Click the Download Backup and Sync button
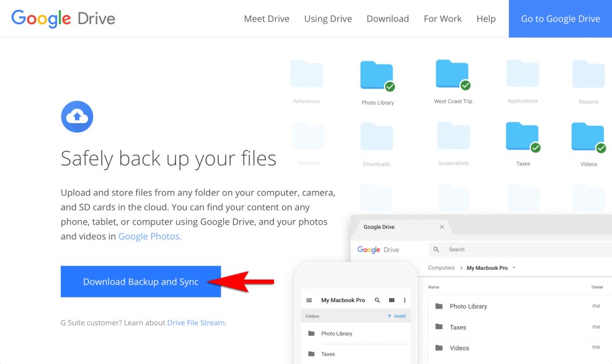Screen dimensions: 612x364 pyautogui.click(x=140, y=282)
